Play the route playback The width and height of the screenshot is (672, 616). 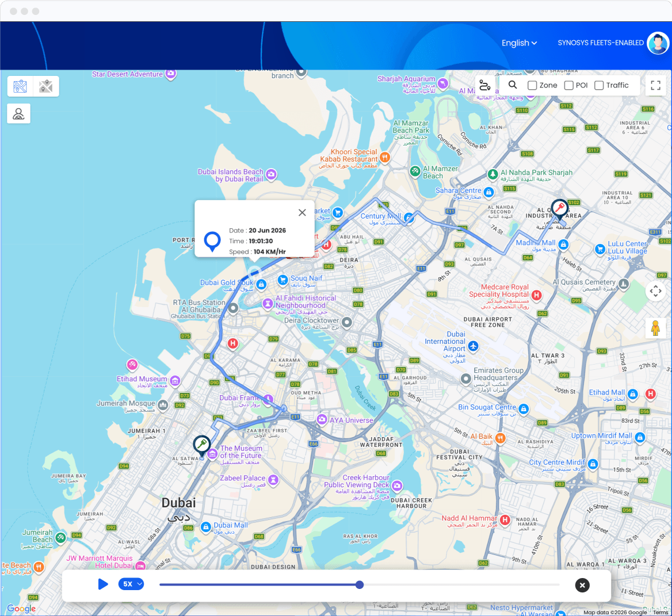tap(103, 584)
